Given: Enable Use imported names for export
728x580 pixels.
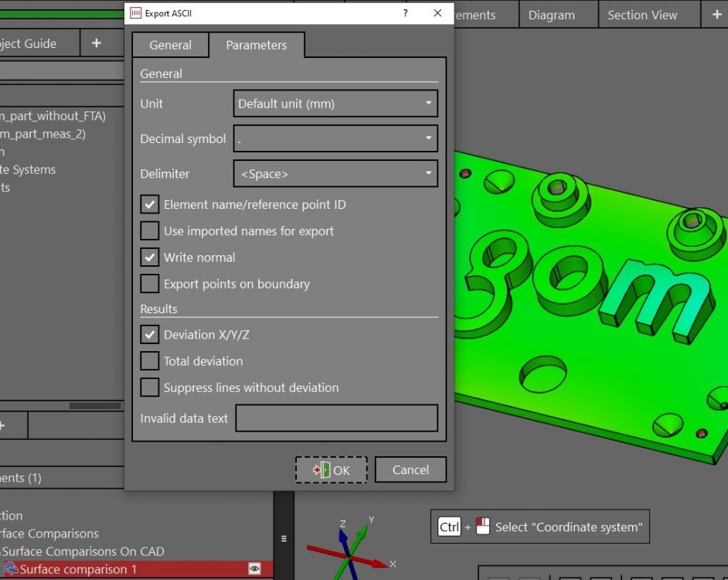Looking at the screenshot, I should pos(149,231).
